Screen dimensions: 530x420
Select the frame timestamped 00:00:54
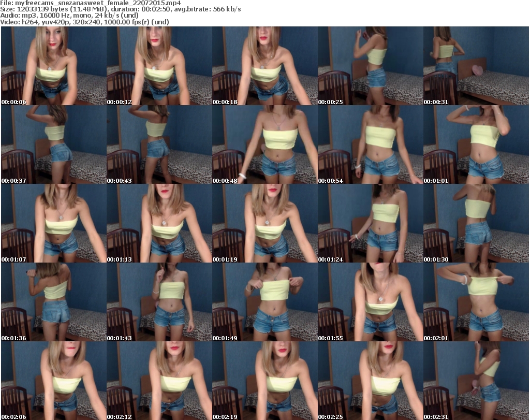point(371,144)
